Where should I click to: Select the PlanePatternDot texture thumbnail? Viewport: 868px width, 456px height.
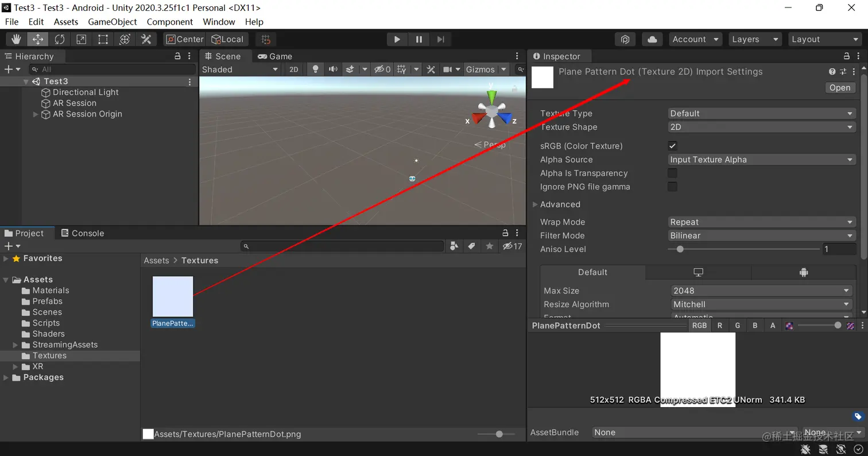pyautogui.click(x=173, y=296)
